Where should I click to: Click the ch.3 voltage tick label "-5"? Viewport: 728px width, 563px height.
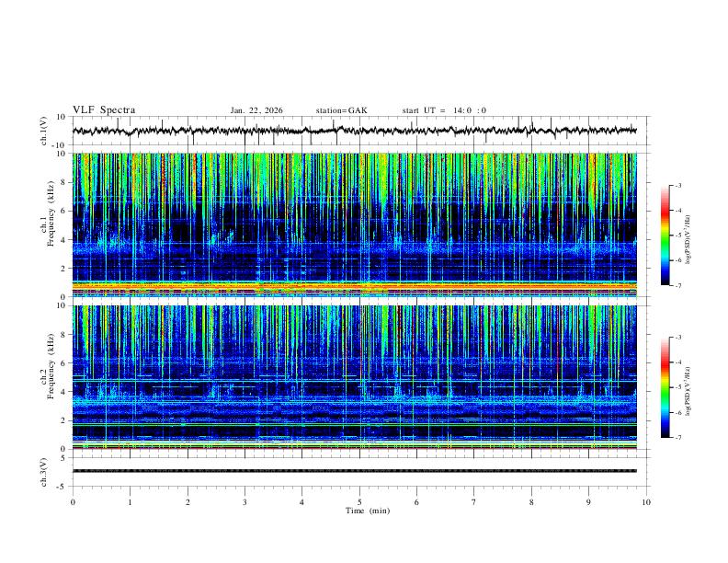pyautogui.click(x=63, y=487)
